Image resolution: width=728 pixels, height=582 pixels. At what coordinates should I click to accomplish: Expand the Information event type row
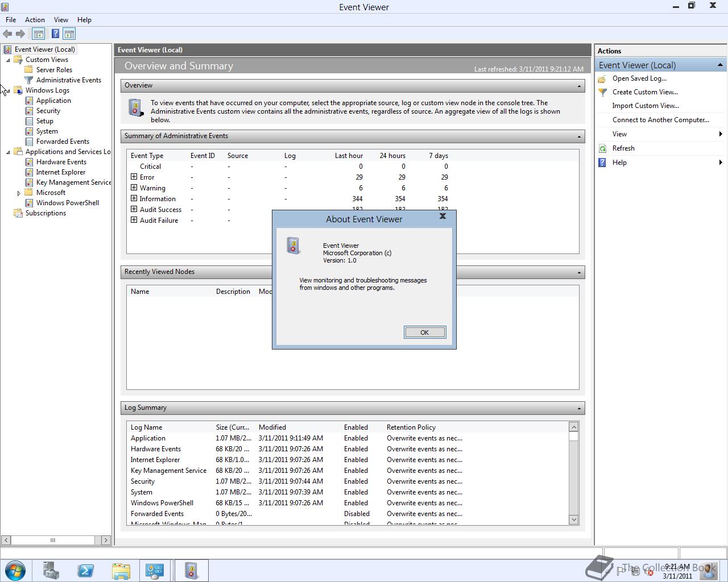click(x=134, y=198)
